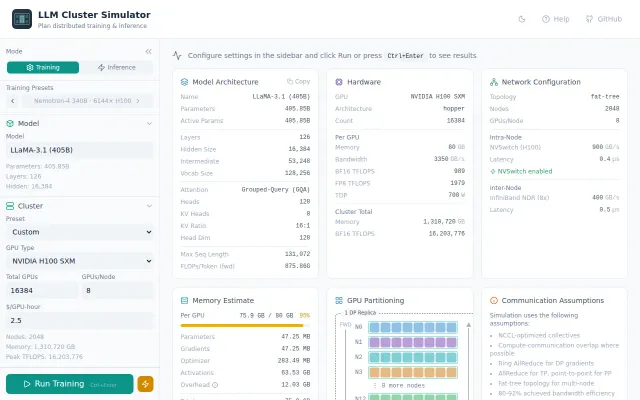This screenshot has height=400, width=640.
Task: Expand the 8 more nodes entry
Action: (399, 385)
